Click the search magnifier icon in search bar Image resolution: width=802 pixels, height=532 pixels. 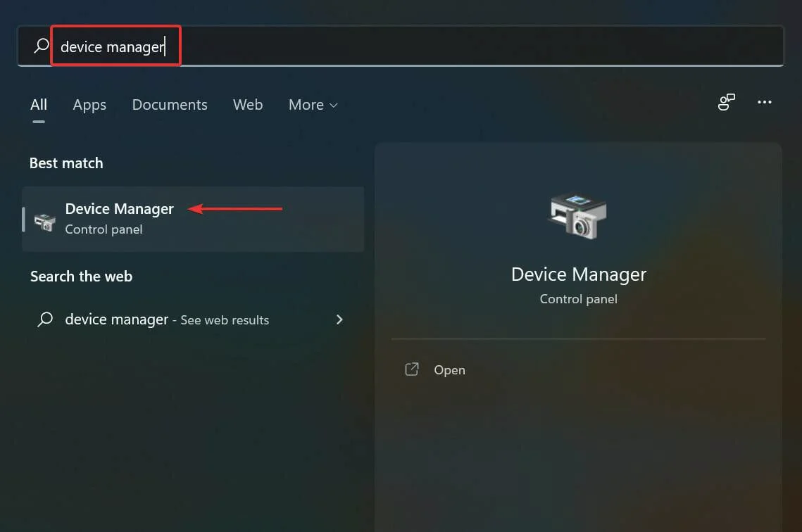(42, 46)
